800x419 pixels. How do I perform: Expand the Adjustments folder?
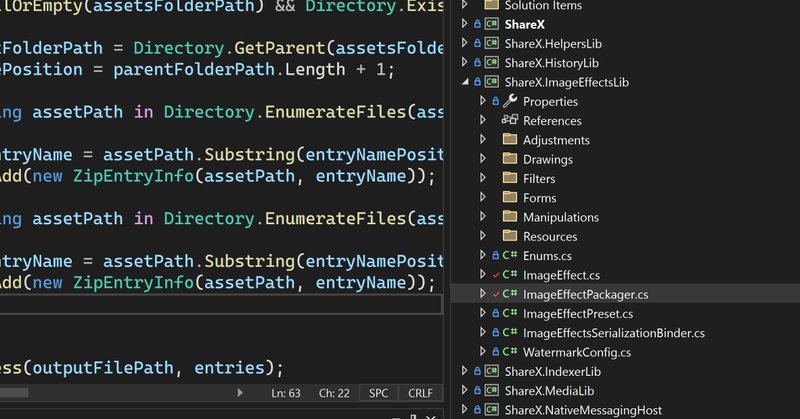[483, 139]
